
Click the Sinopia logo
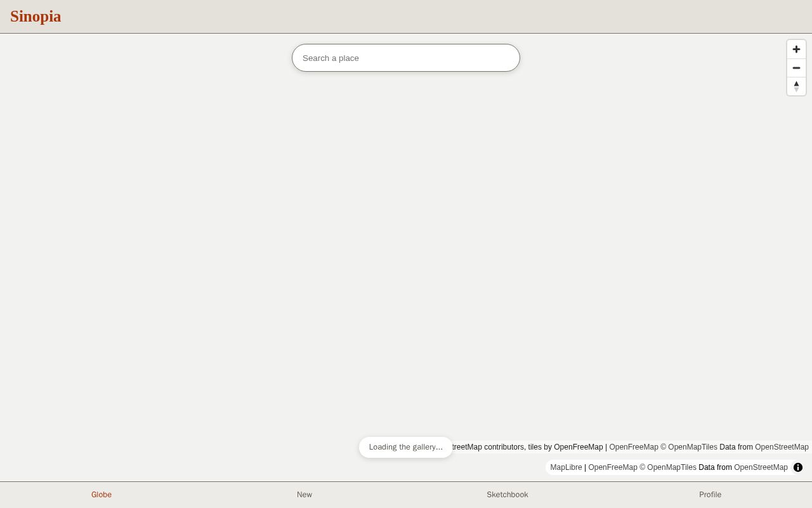(x=36, y=17)
